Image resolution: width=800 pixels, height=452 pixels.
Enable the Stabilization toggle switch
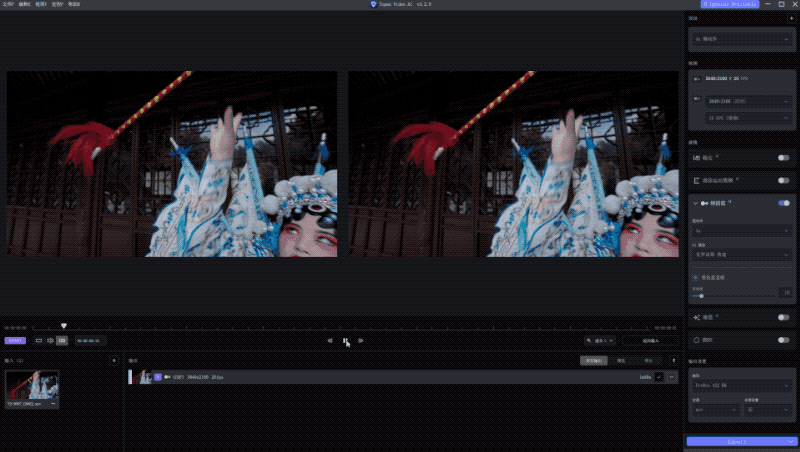[x=783, y=157]
